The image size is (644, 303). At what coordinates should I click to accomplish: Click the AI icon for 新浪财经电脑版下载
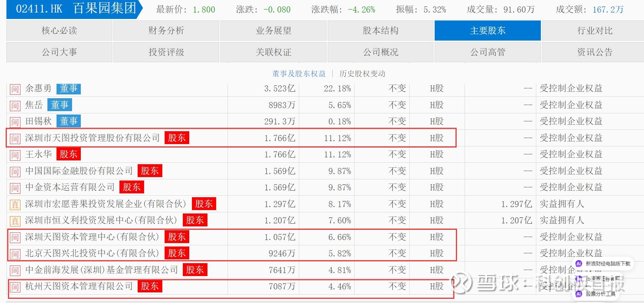579,264
